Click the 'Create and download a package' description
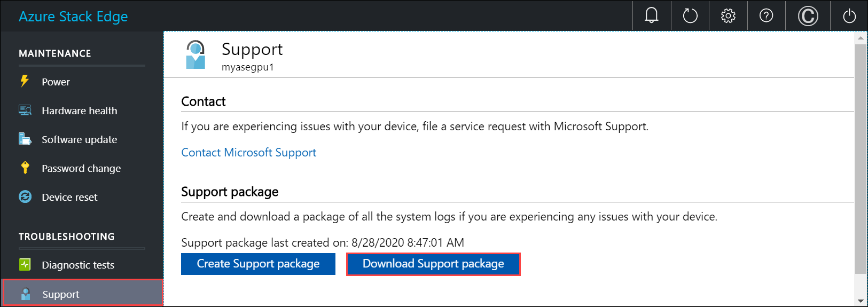868x307 pixels. pos(449,217)
